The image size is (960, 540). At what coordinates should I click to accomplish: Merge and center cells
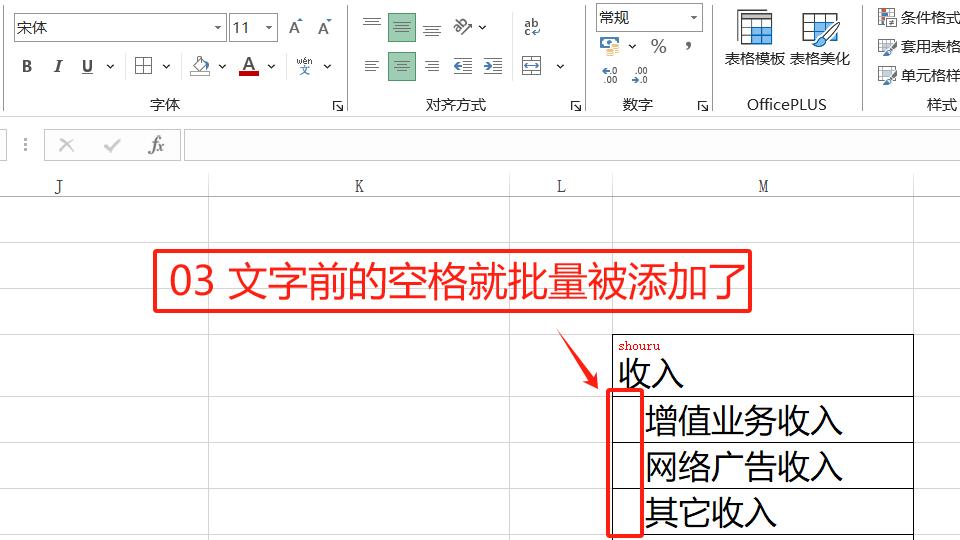coord(531,66)
